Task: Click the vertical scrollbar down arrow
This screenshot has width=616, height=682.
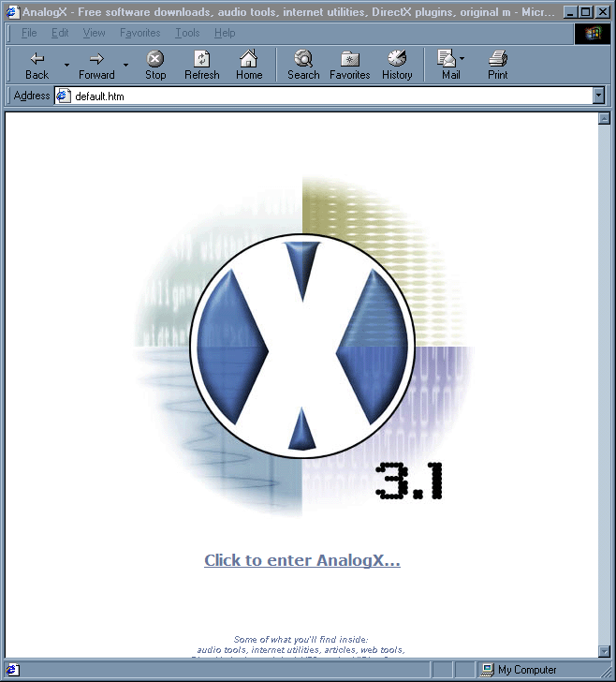Action: (x=604, y=651)
